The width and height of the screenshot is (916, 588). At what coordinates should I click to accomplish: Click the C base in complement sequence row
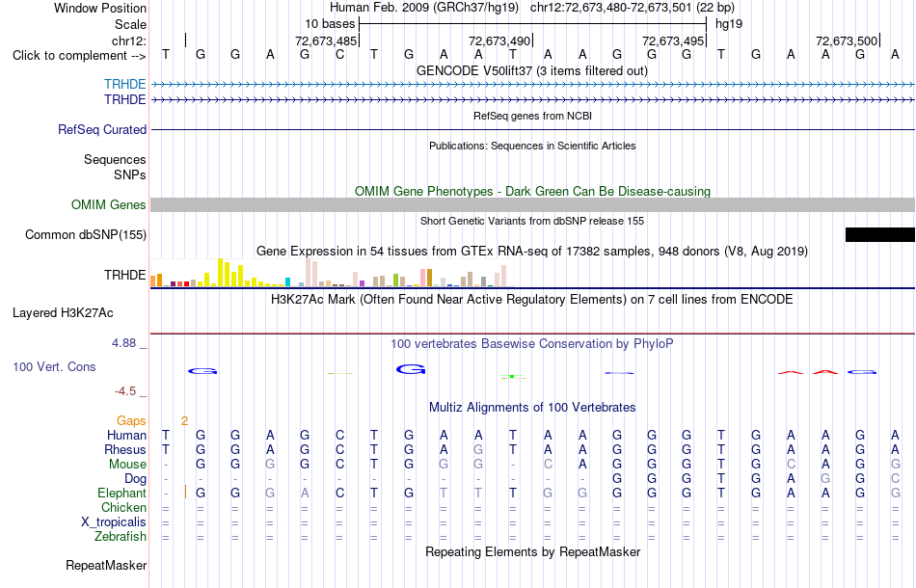pos(339,55)
